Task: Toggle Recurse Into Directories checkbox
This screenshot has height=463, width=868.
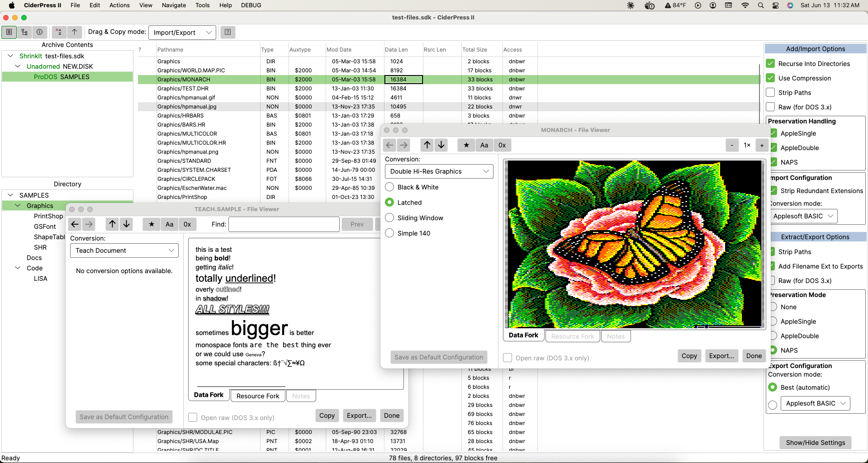Action: (x=771, y=64)
